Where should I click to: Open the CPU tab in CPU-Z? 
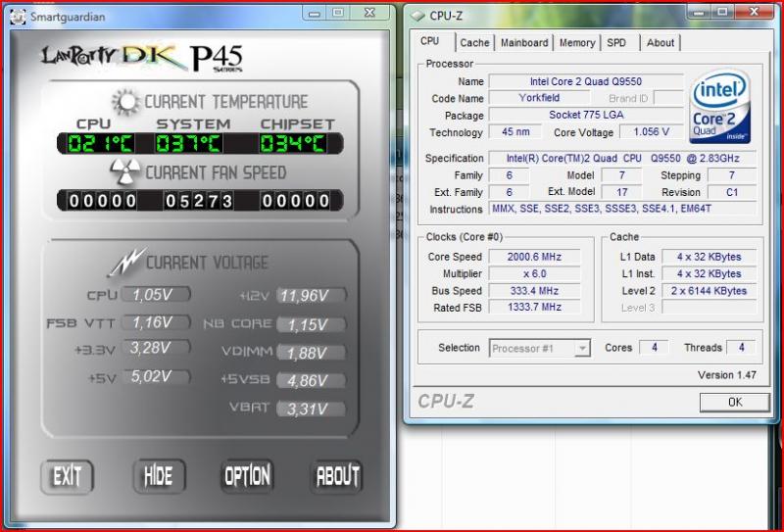(430, 41)
